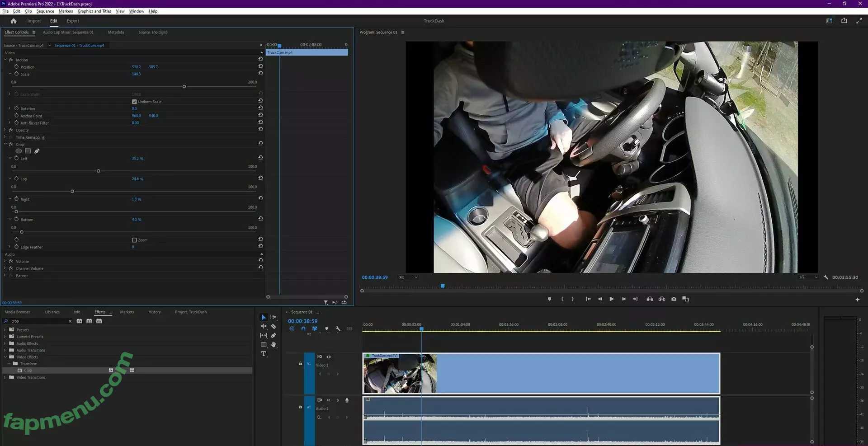
Task: Open timeline display settings wrench
Action: tap(338, 329)
